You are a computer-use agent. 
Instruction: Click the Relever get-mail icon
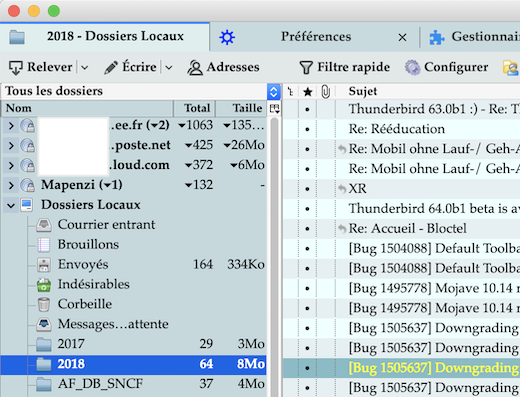click(15, 68)
